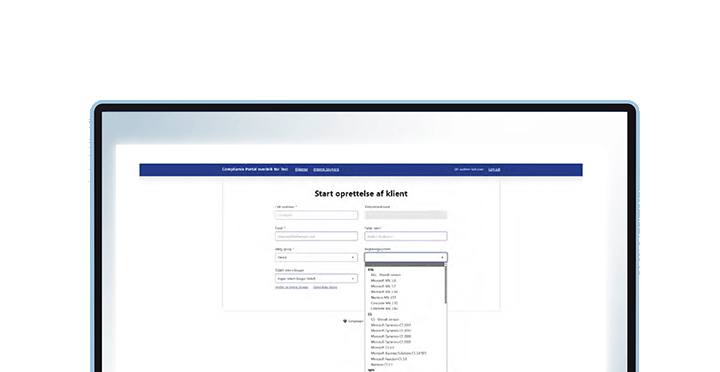Select Microsoft Dynamics C5 2012 option
This screenshot has width=720, height=372.
391,325
